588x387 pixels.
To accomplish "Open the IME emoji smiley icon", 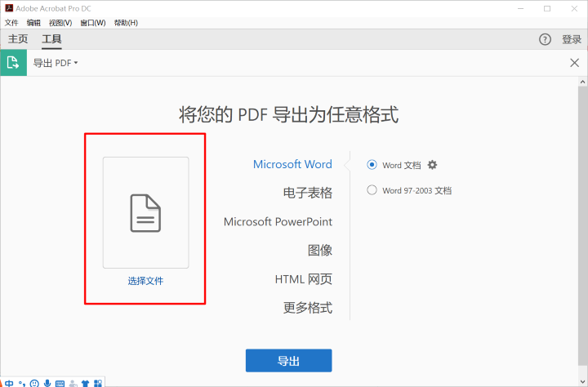I will (x=34, y=382).
